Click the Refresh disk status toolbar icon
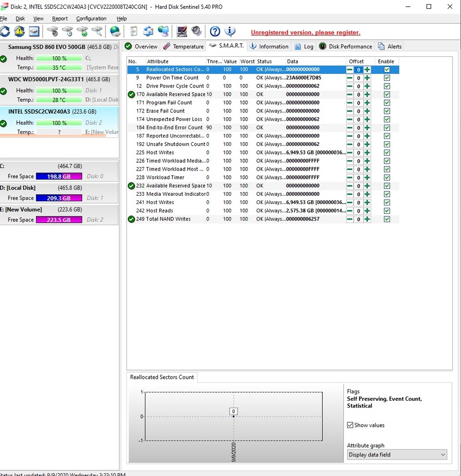461x476 pixels. 5,31
